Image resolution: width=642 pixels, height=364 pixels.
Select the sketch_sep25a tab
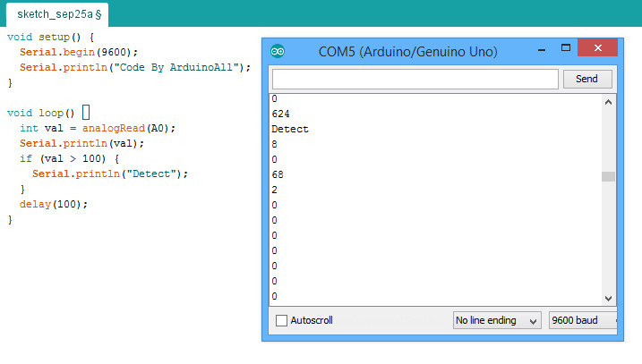pos(57,14)
